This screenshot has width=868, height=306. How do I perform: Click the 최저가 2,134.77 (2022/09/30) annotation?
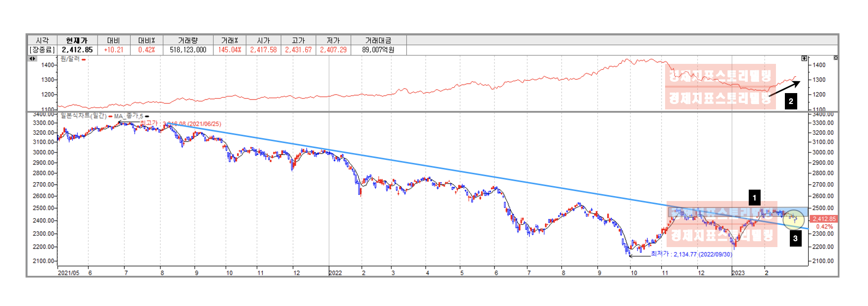pos(691,254)
